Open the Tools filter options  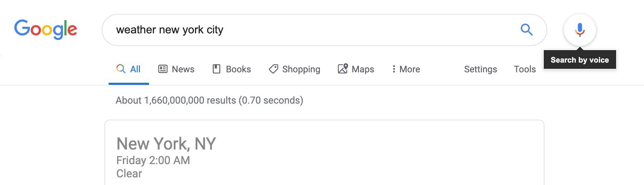tap(525, 69)
